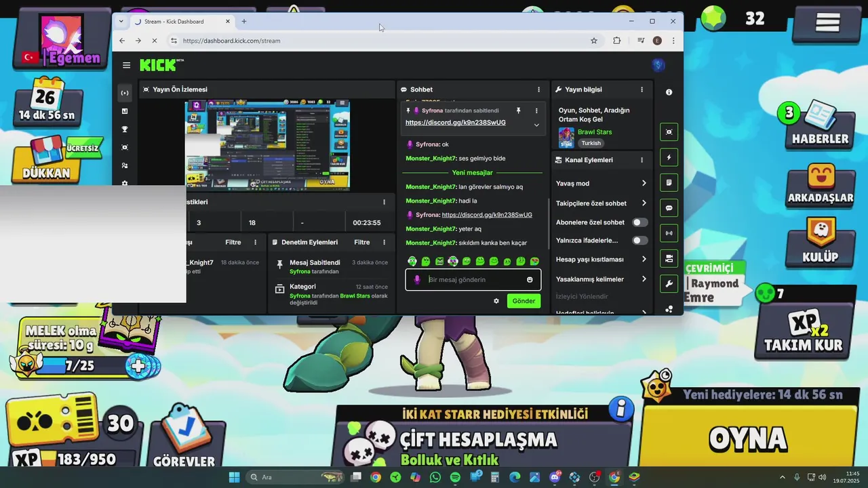The image size is (868, 488).
Task: Stop page loading in Chrome toolbar
Action: (x=154, y=41)
